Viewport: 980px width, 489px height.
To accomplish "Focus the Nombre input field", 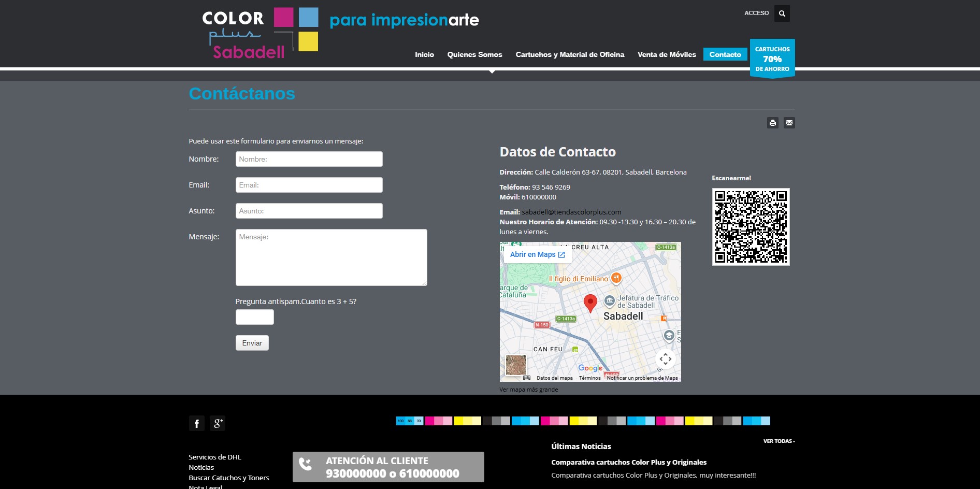I will click(x=309, y=159).
